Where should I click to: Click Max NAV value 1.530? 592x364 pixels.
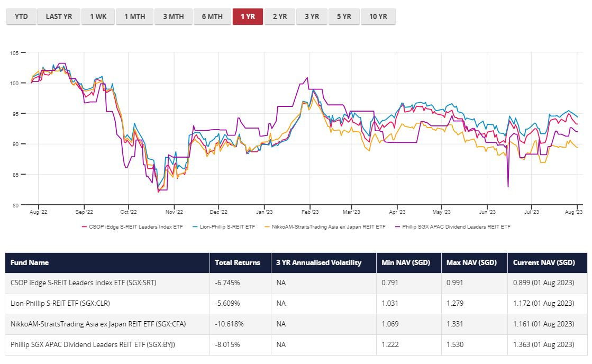pyautogui.click(x=454, y=344)
